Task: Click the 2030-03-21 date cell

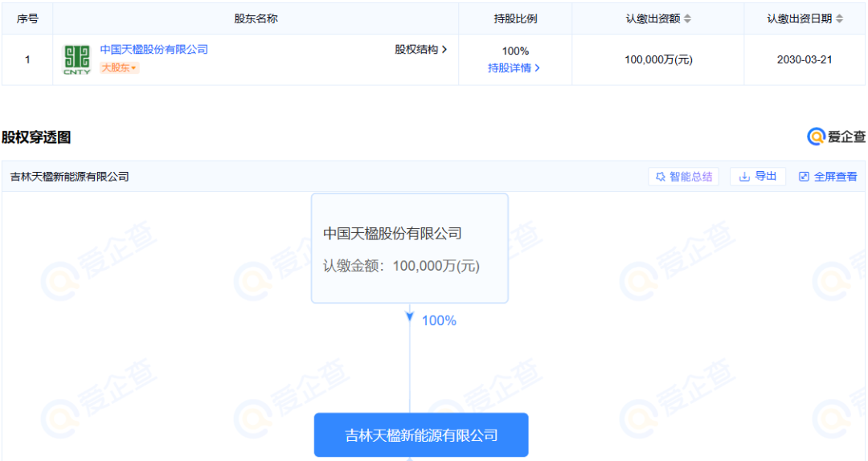Action: coord(805,59)
